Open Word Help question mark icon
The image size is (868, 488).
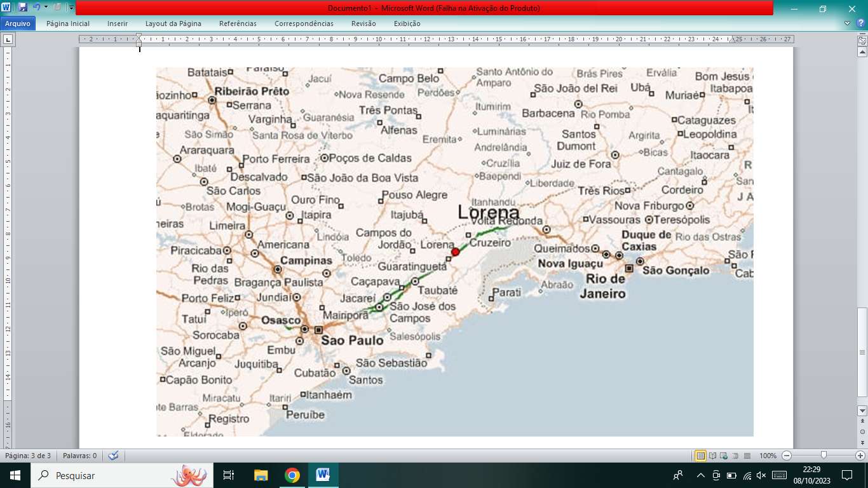coord(860,24)
